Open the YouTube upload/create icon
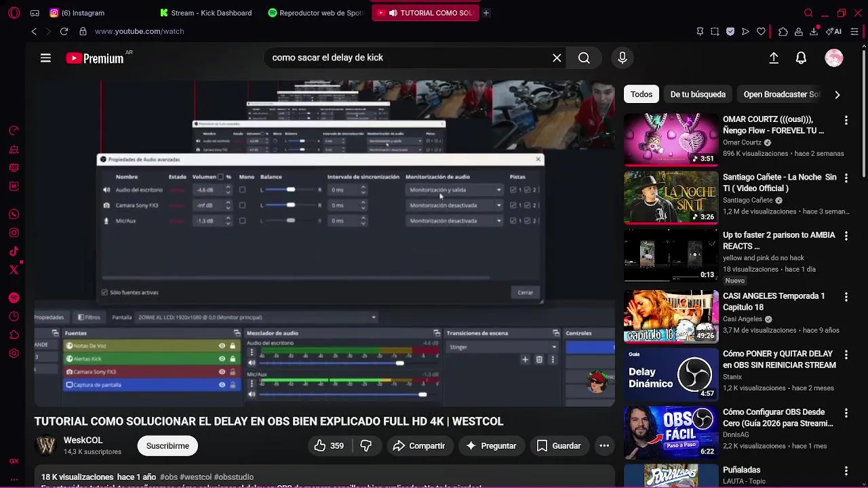 774,58
